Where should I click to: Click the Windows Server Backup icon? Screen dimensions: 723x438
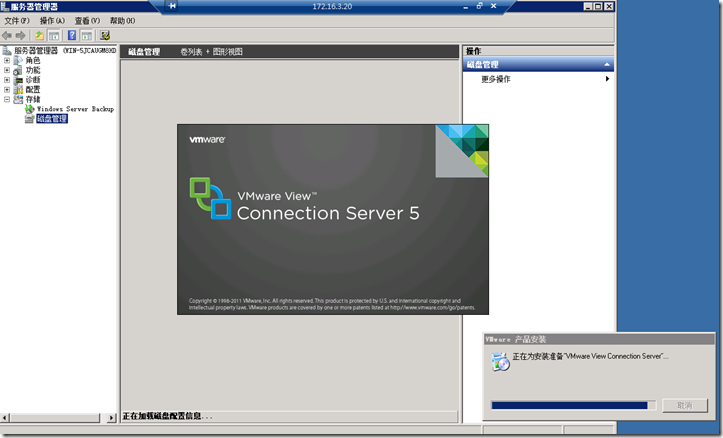coord(30,109)
